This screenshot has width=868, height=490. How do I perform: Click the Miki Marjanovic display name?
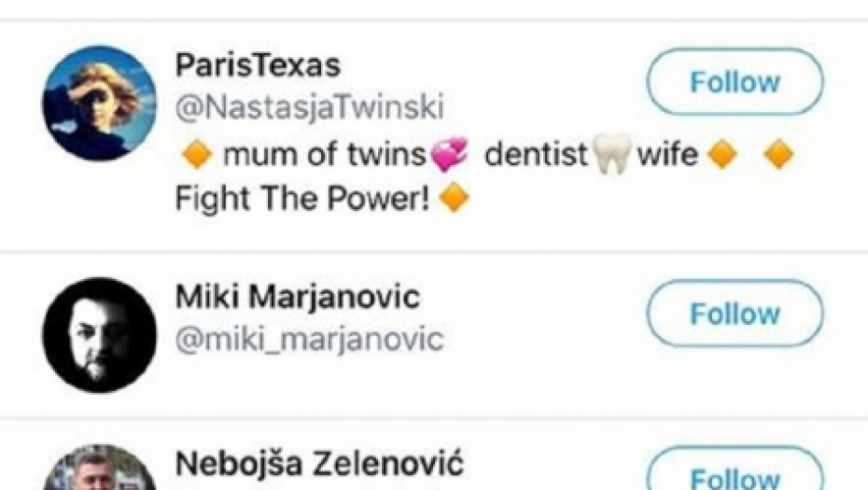[297, 299]
